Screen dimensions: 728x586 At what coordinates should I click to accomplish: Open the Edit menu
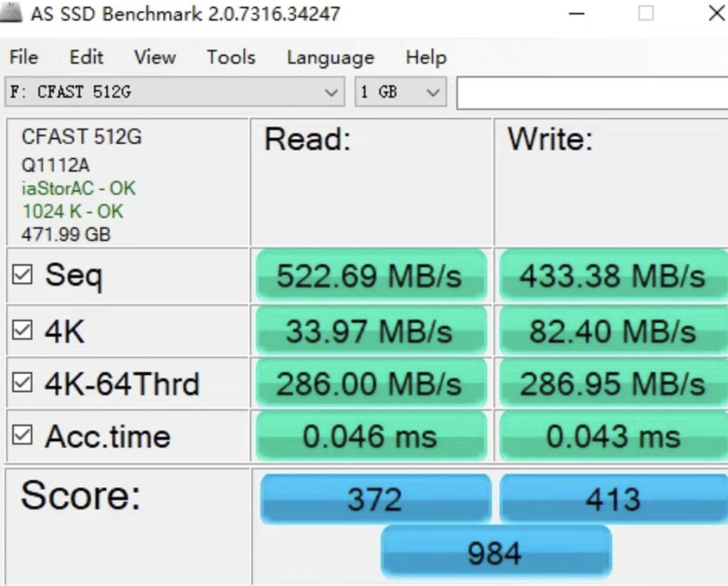tap(87, 58)
